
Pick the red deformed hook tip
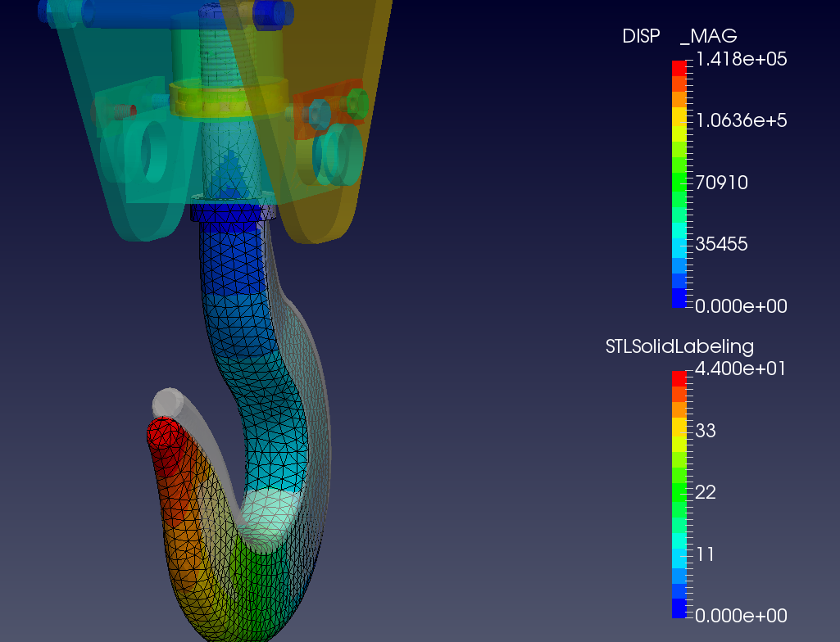tap(165, 436)
